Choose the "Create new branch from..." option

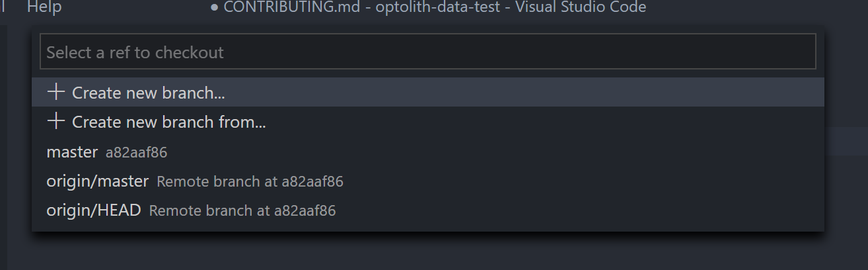(428, 121)
